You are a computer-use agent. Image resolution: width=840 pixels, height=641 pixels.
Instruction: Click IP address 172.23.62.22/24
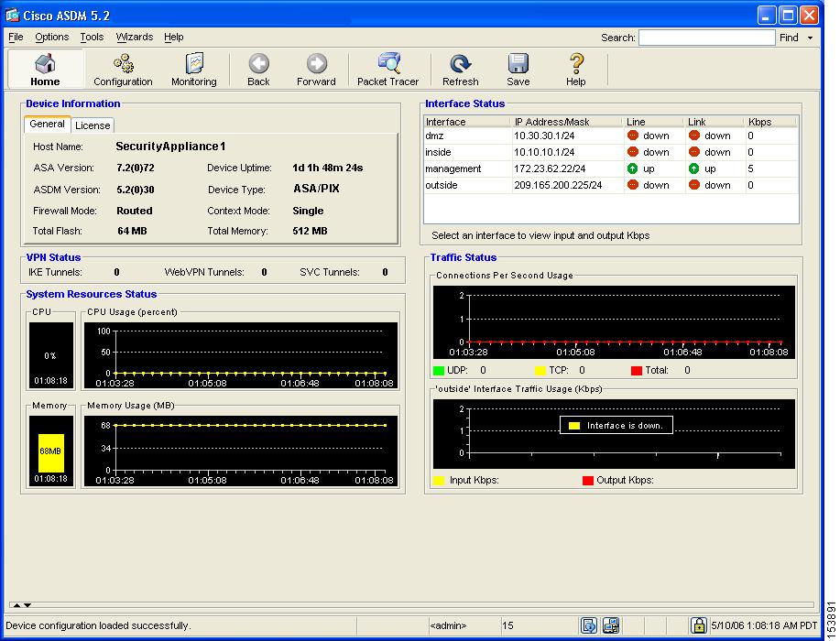pyautogui.click(x=550, y=168)
